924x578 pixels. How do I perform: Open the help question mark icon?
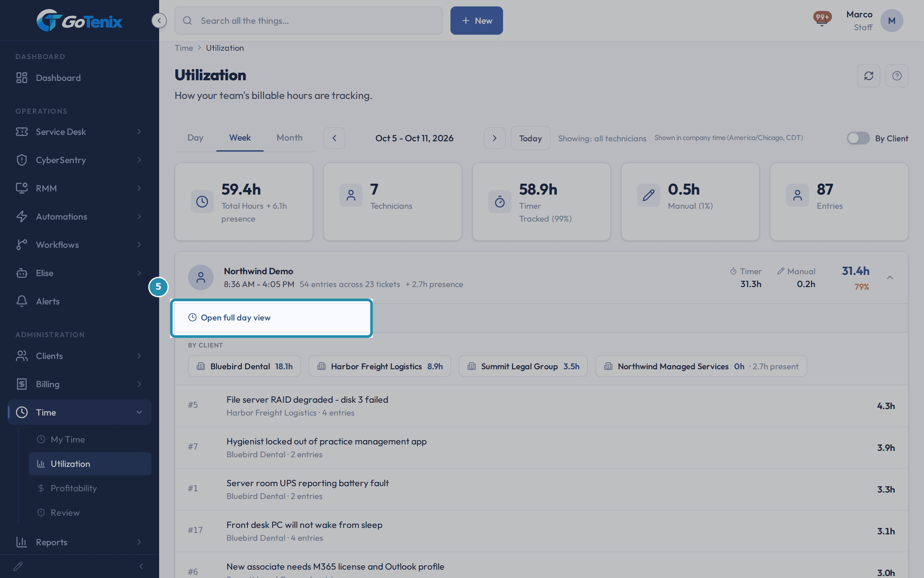coord(897,76)
